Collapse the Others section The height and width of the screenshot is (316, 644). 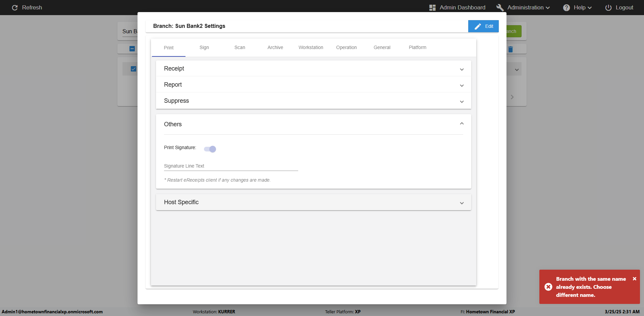pyautogui.click(x=462, y=124)
